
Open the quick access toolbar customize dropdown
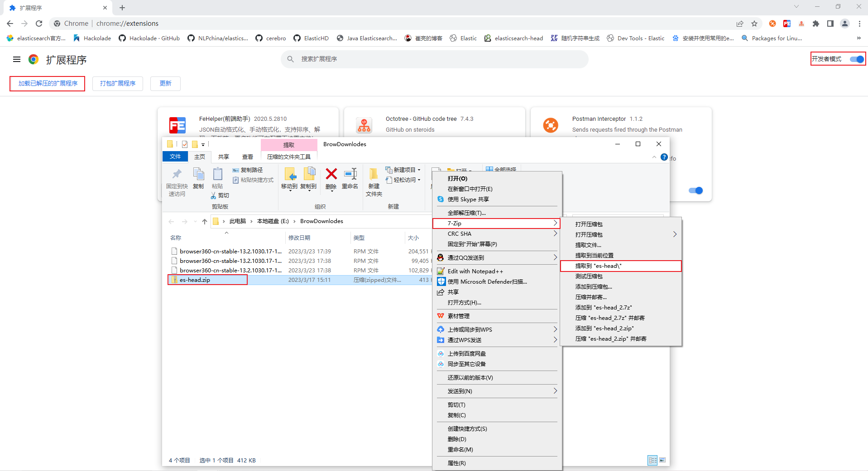tap(203, 144)
